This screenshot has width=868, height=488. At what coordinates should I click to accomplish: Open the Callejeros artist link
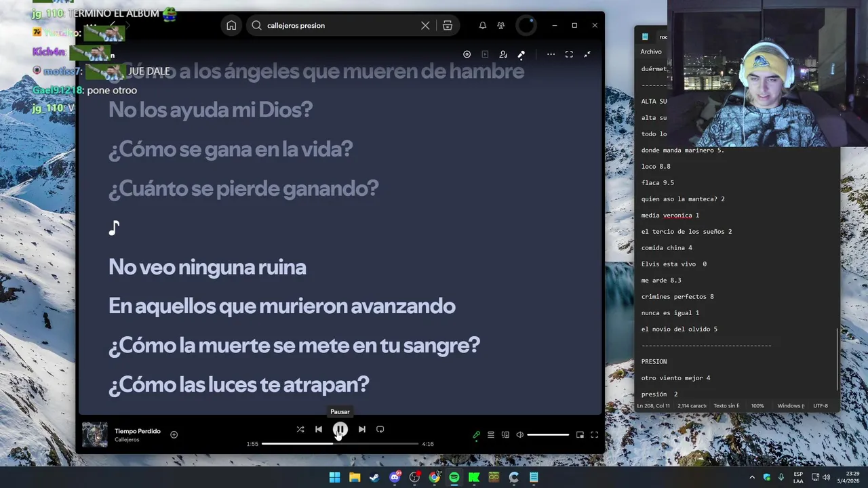tap(127, 440)
